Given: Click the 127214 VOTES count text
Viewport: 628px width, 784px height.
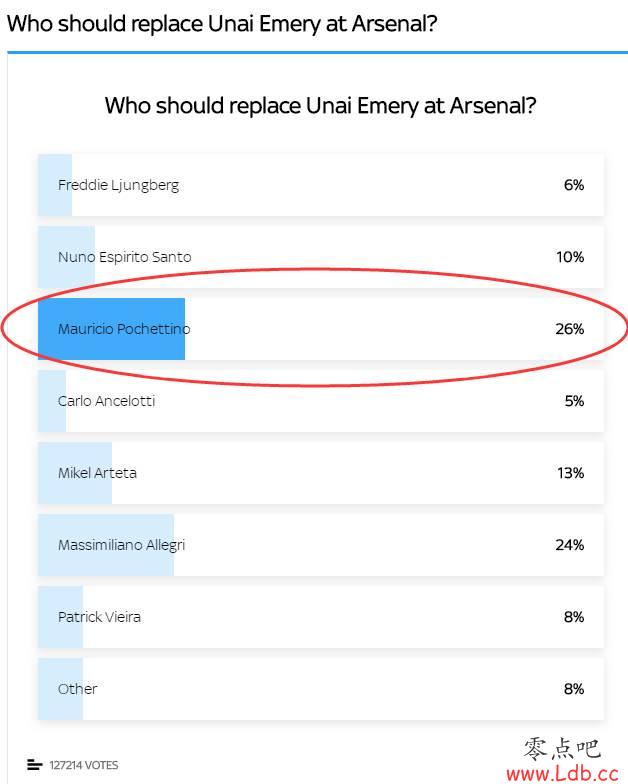Looking at the screenshot, I should (x=84, y=765).
